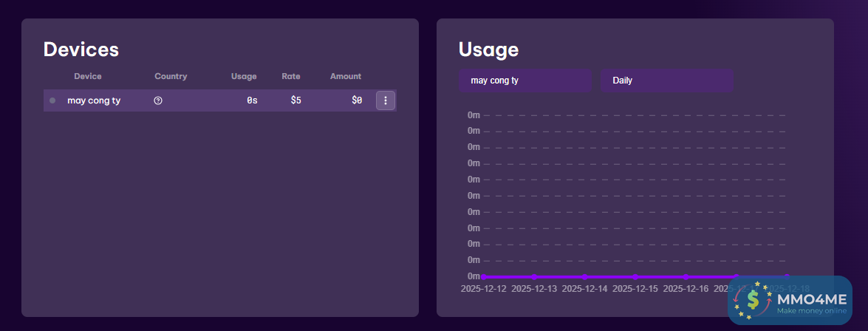Click the 2025-12-14 axis label
The height and width of the screenshot is (331, 868).
(584, 289)
